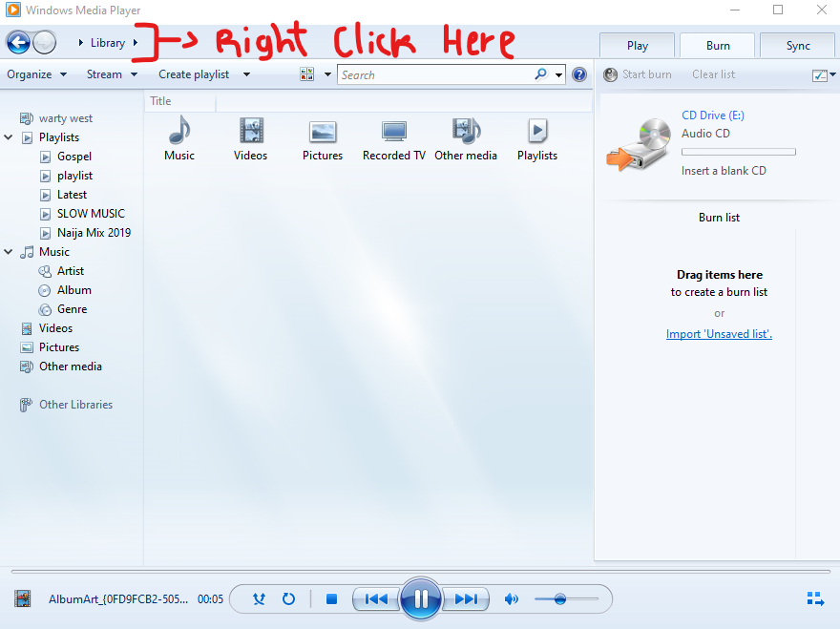Toggle shuffle mode on
840x629 pixels.
pyautogui.click(x=260, y=599)
